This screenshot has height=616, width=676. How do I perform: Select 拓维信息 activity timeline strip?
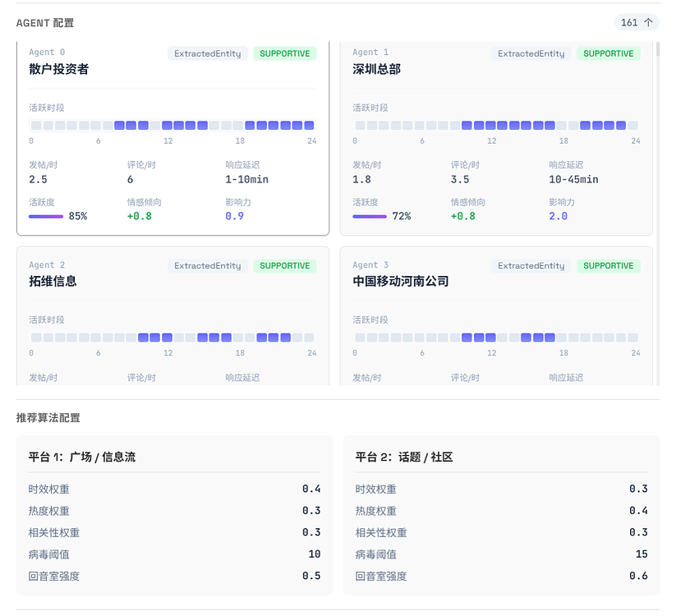pyautogui.click(x=172, y=338)
